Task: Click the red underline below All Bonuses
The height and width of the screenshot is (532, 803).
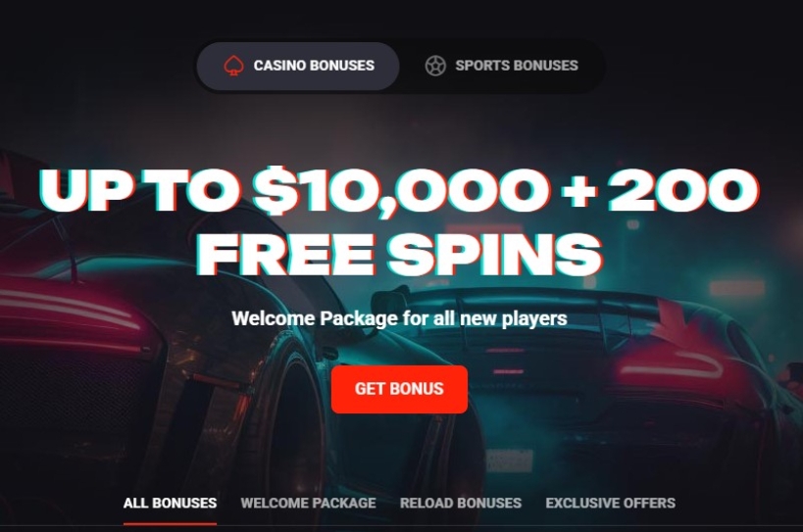Action: 170,523
